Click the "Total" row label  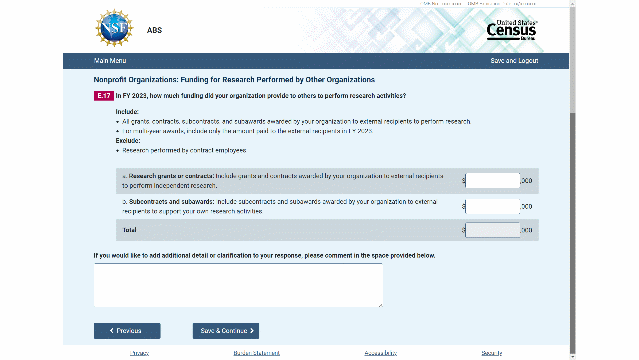click(130, 230)
